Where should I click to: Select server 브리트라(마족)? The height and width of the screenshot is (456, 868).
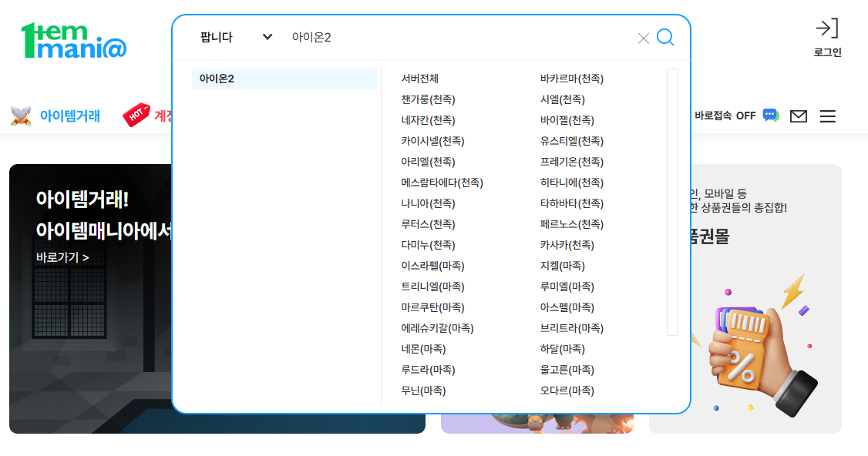pyautogui.click(x=571, y=328)
